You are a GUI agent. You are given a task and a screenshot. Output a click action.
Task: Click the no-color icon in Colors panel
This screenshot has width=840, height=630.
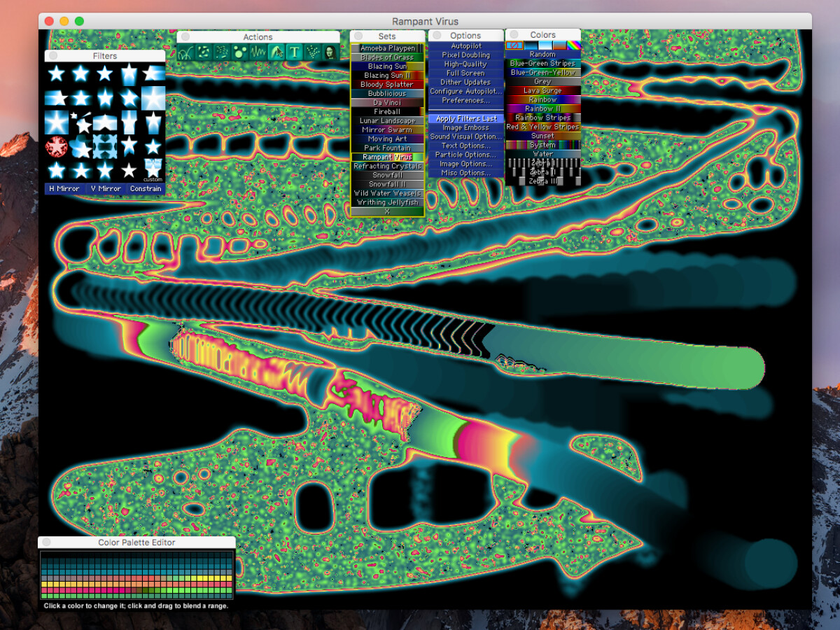pyautogui.click(x=514, y=45)
